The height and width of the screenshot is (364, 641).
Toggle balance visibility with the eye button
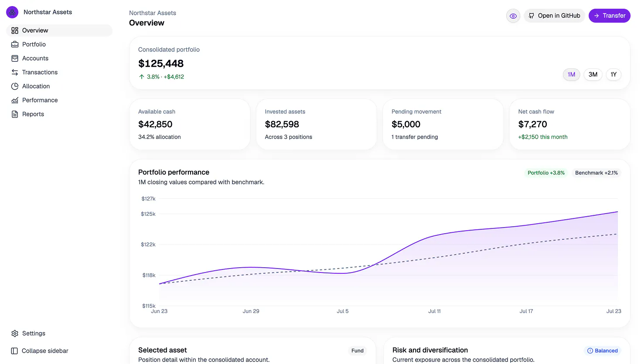513,16
